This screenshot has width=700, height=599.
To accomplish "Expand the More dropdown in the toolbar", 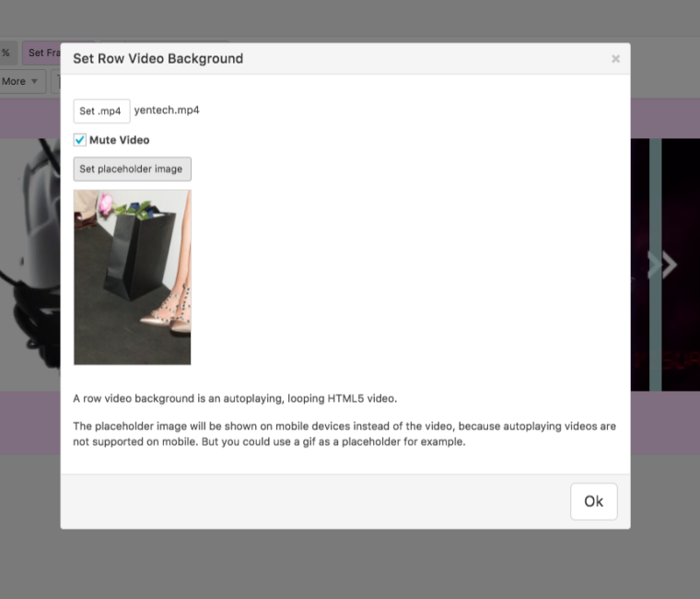I will (x=20, y=81).
